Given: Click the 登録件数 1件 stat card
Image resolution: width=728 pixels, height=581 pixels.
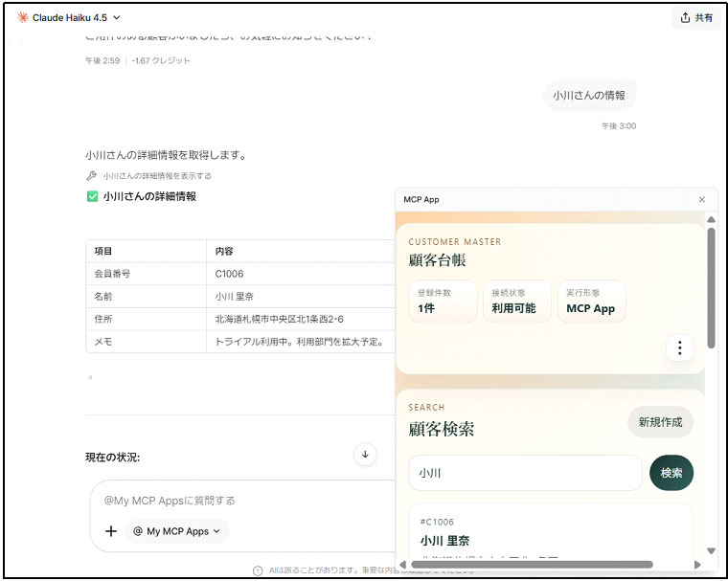Looking at the screenshot, I should pos(443,301).
